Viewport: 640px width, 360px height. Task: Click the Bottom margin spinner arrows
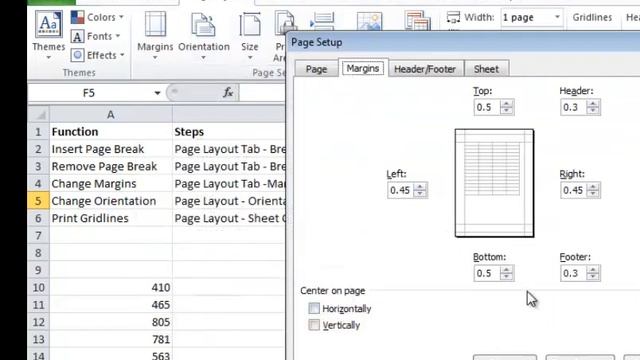507,273
